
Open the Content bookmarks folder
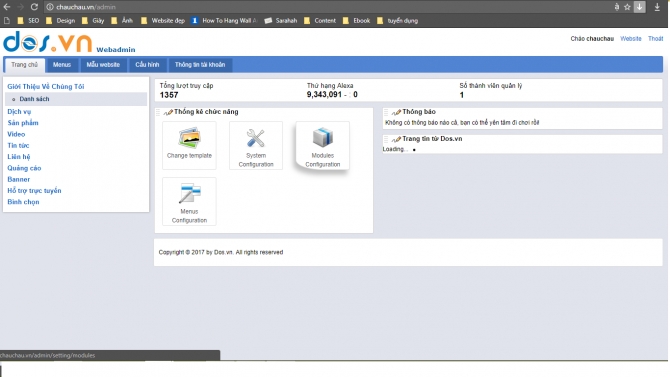320,21
